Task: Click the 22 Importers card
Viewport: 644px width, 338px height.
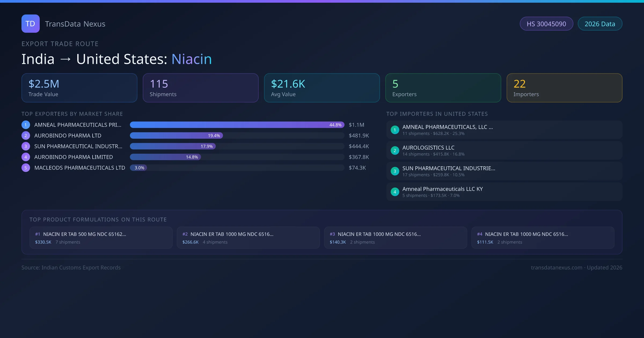Action: 564,88
